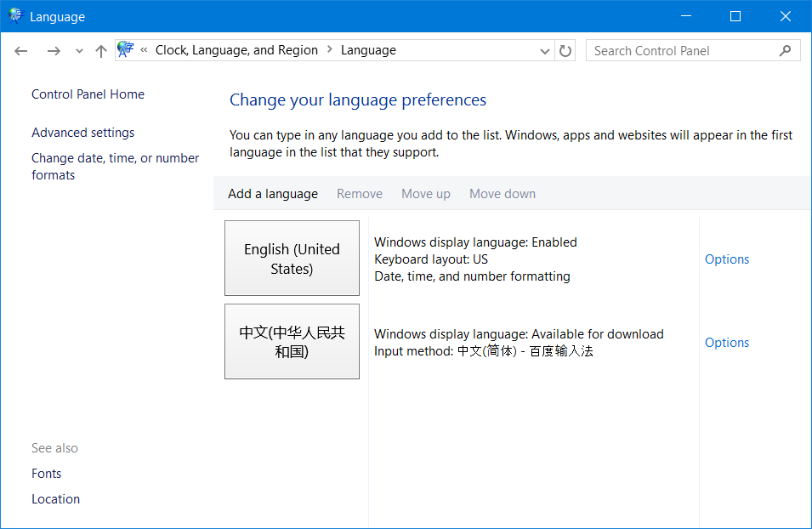Close the Language window

pos(785,16)
